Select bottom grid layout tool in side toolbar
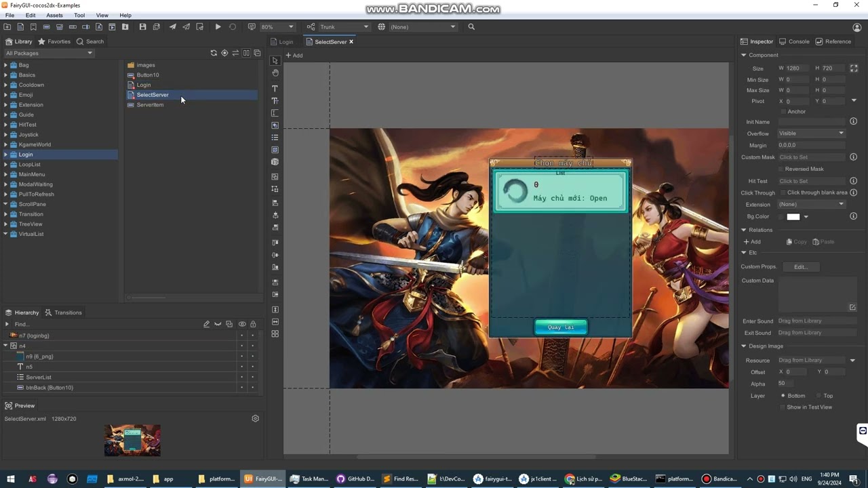Image resolution: width=868 pixels, height=488 pixels. (275, 334)
